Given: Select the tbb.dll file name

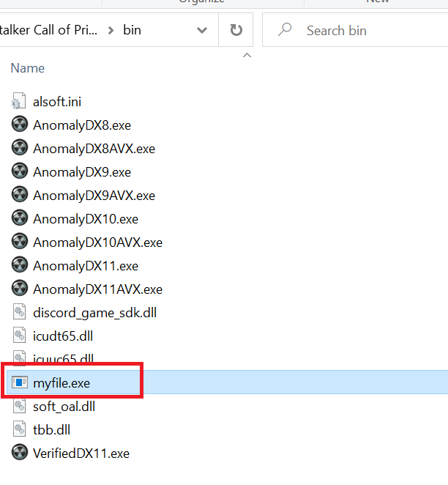Looking at the screenshot, I should point(51,430).
